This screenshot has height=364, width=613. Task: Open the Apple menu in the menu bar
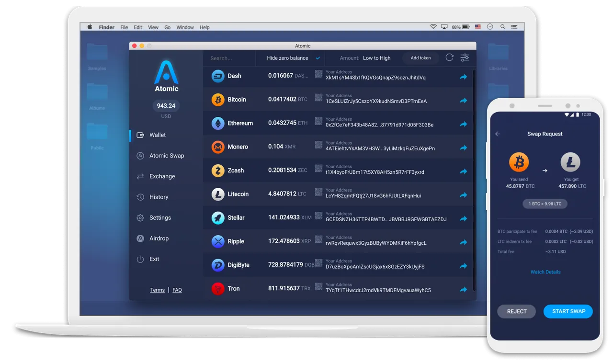tap(90, 27)
